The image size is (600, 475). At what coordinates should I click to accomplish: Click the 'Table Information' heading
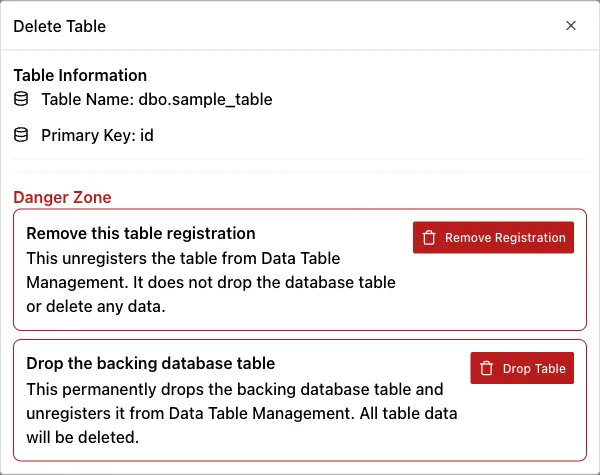click(x=80, y=75)
